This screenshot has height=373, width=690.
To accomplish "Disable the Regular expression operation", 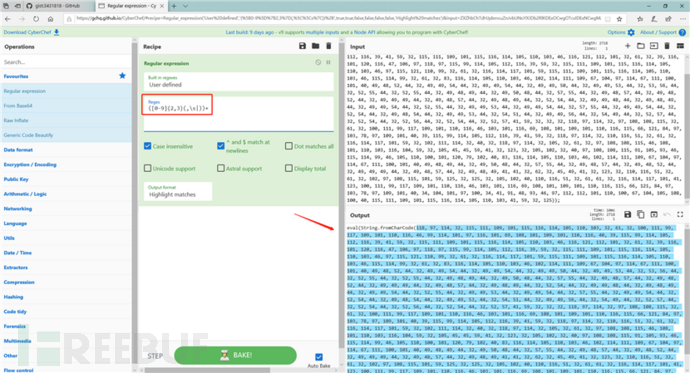I will pyautogui.click(x=318, y=62).
